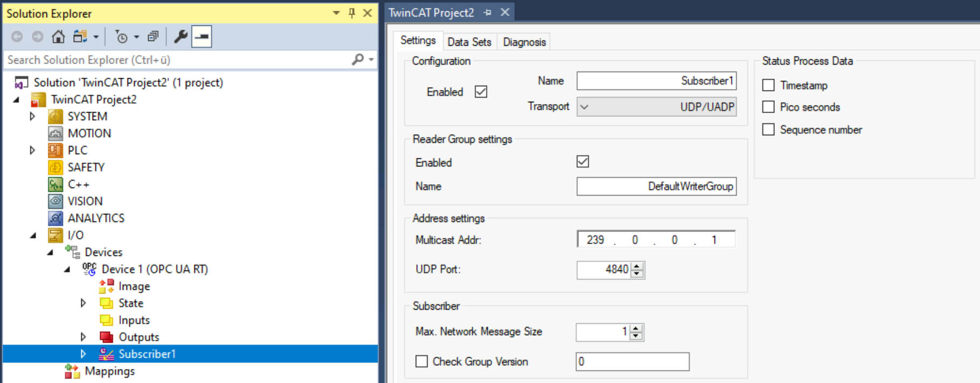
Task: Uncheck Reader Group Enabled checkbox
Action: (583, 162)
